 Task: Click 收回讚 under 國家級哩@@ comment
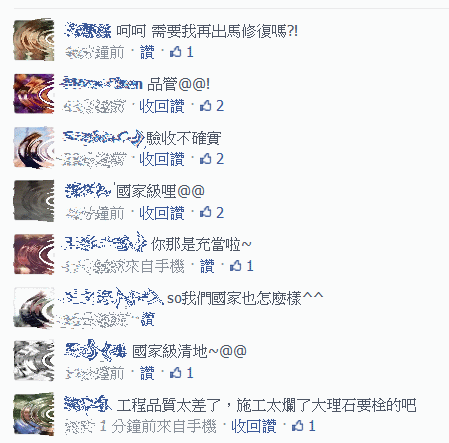click(162, 213)
